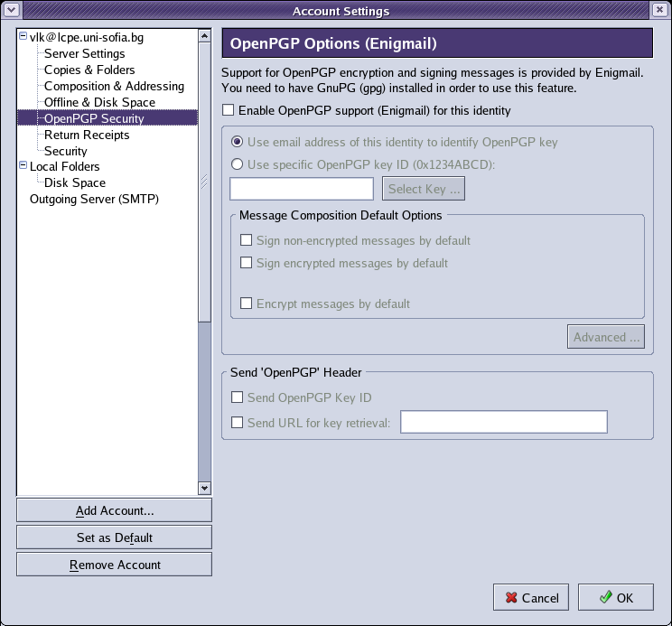Open the Advanced options button

coord(606,337)
